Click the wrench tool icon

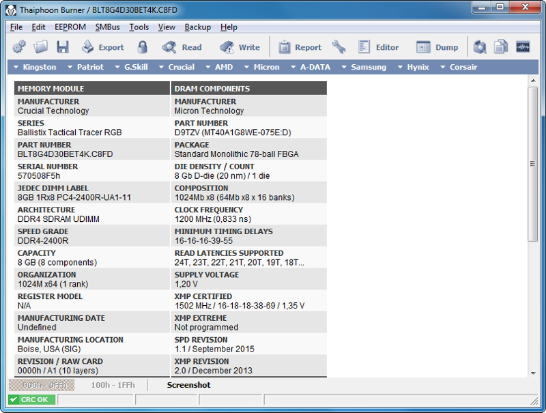click(338, 47)
